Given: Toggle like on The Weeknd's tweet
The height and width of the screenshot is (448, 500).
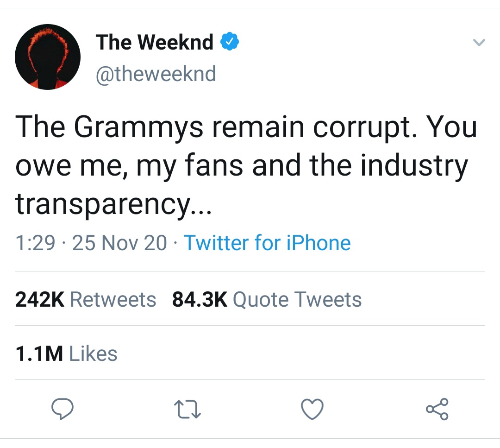Looking at the screenshot, I should click(x=312, y=409).
